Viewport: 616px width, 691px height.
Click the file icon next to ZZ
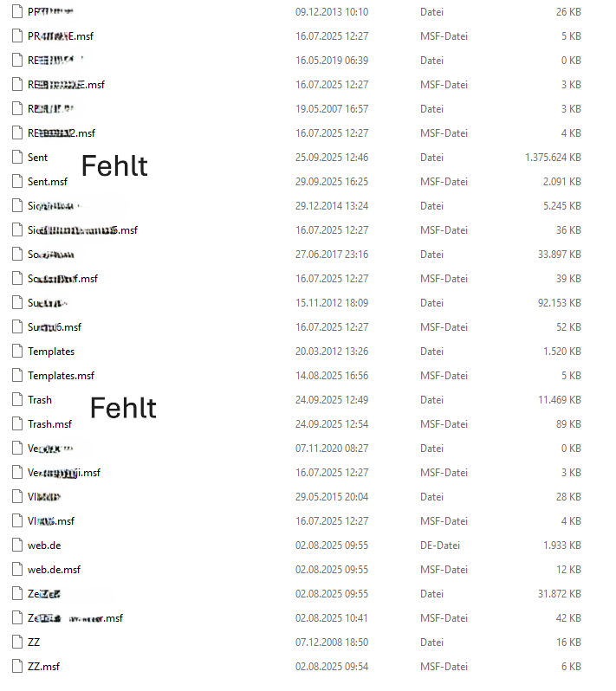point(16,643)
